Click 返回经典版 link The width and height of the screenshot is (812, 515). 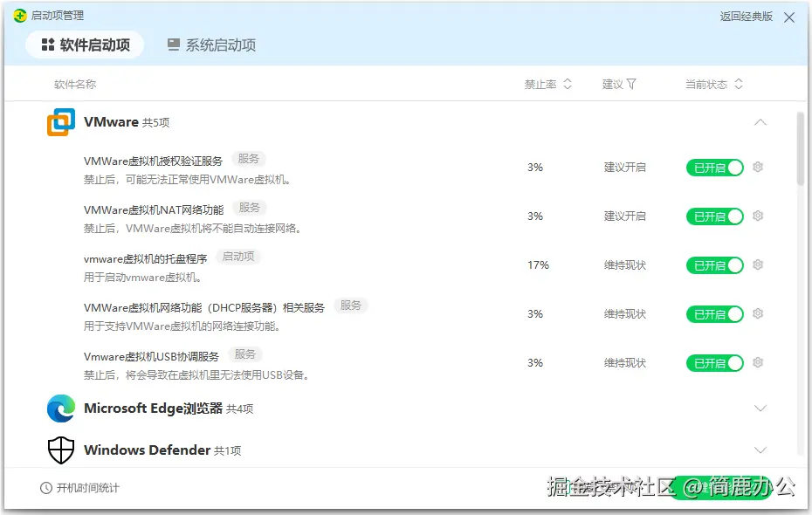point(746,17)
